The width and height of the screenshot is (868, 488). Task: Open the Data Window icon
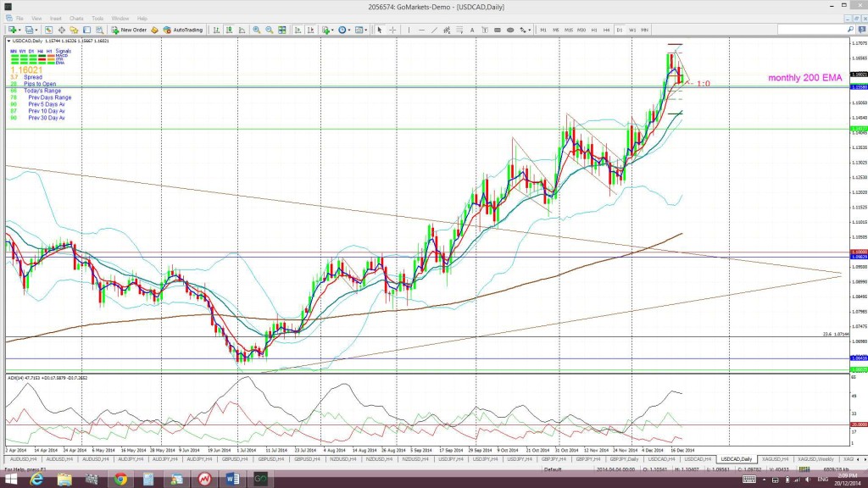tap(61, 30)
